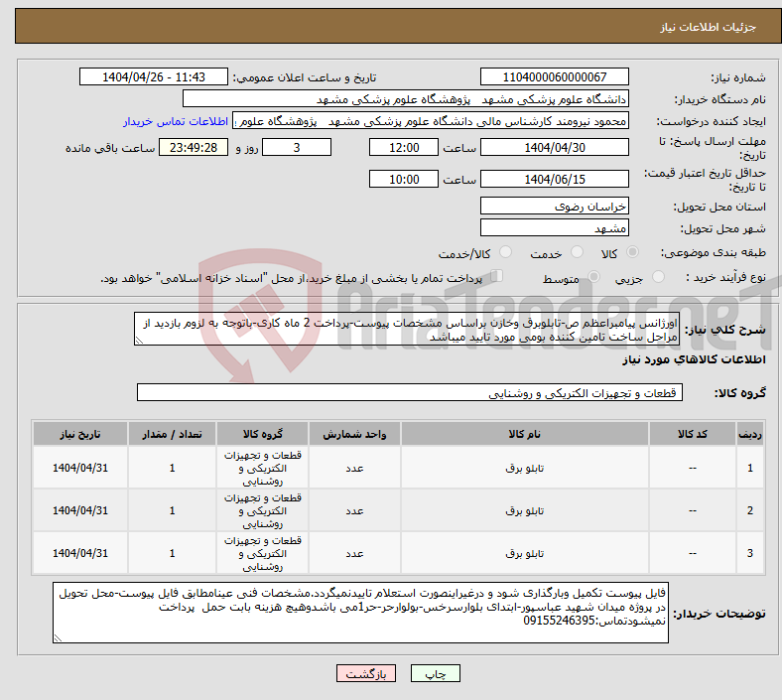The image size is (782, 700).
Task: Click the delivery province field خراسان رضوی
Action: tap(555, 207)
